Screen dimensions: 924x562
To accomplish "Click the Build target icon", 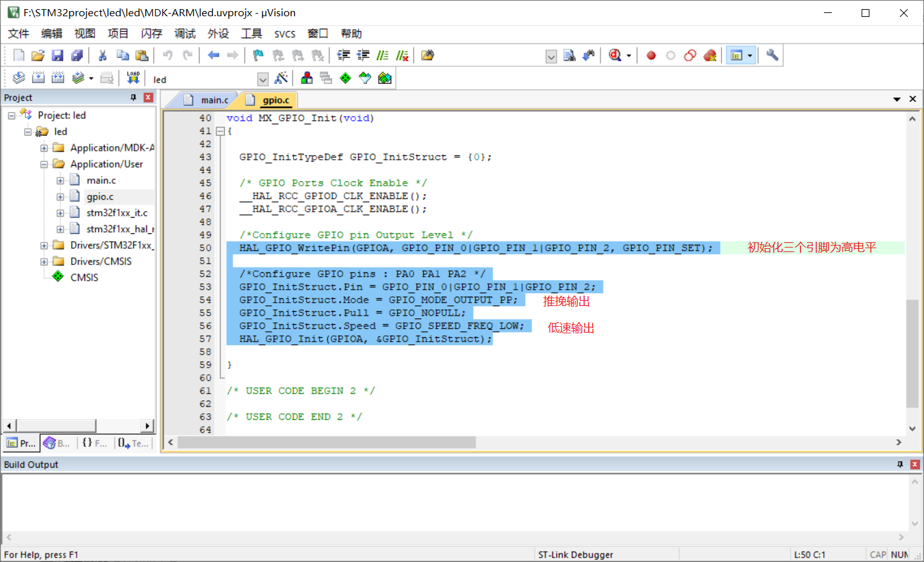I will [38, 79].
